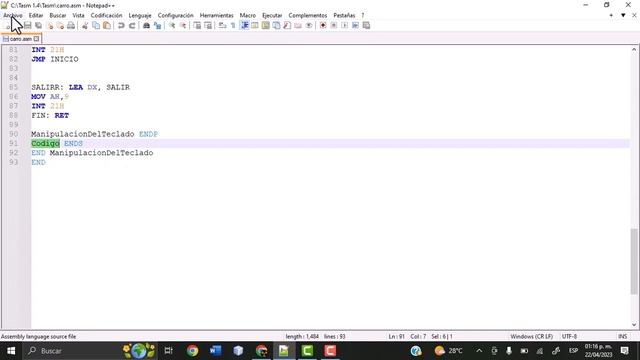Click the Copy toolbar icon
Screen dimensions: 640x360
point(96,25)
